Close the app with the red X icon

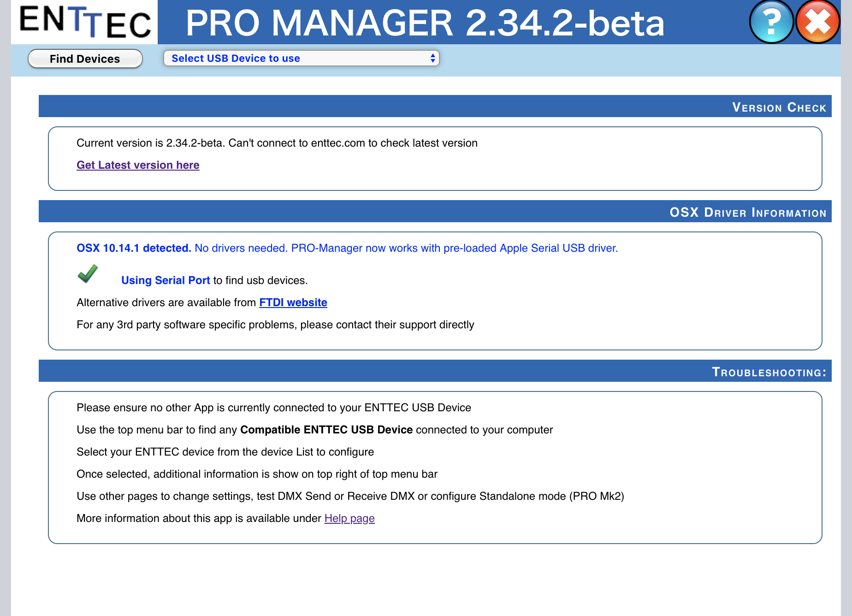click(x=818, y=22)
